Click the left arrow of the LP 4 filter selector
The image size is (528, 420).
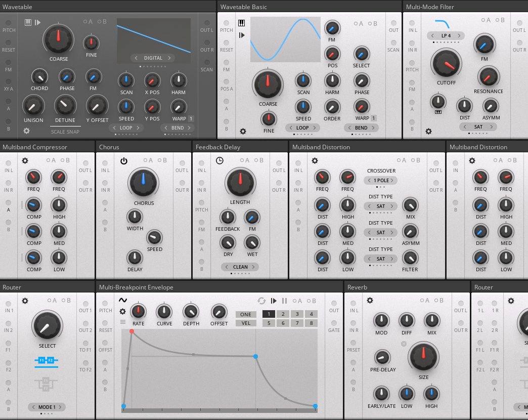point(431,36)
